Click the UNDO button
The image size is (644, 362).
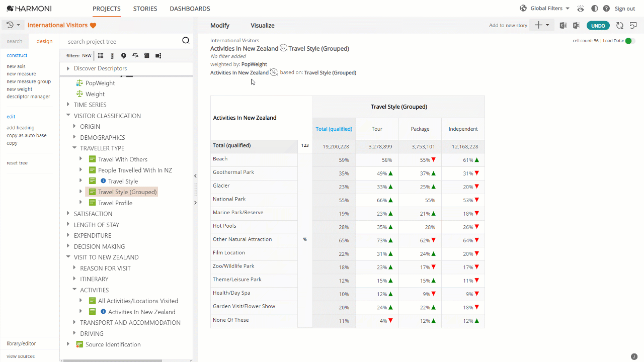pyautogui.click(x=598, y=26)
